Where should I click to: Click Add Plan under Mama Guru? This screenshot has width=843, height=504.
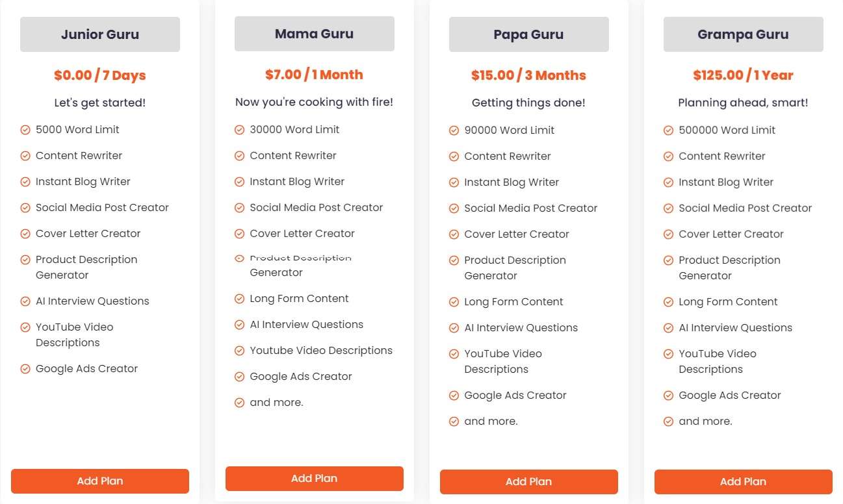pos(314,478)
